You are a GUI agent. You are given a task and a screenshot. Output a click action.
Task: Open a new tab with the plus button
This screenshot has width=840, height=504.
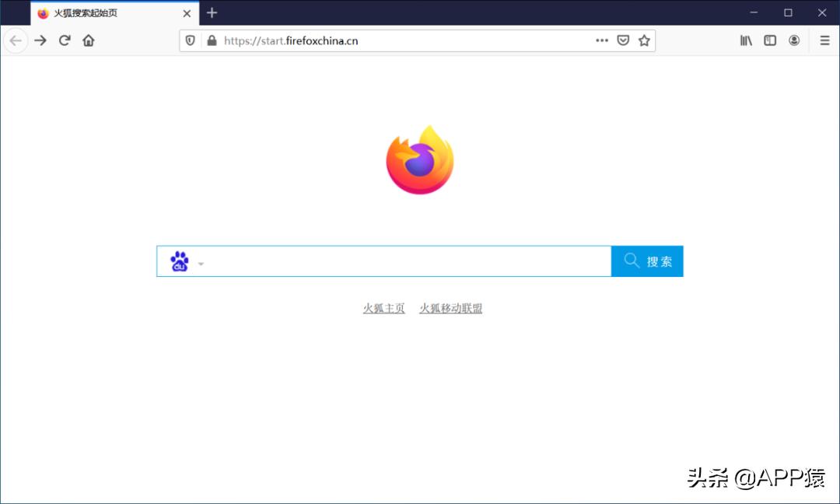pos(211,13)
